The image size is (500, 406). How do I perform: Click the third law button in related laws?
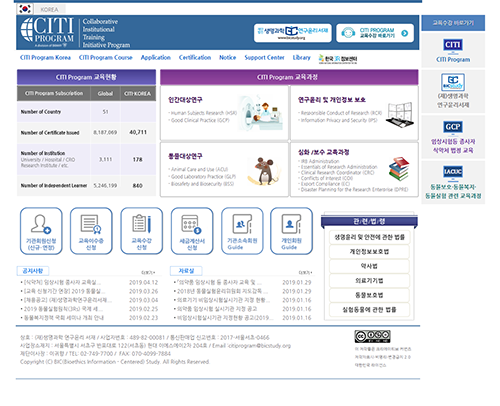point(369,266)
